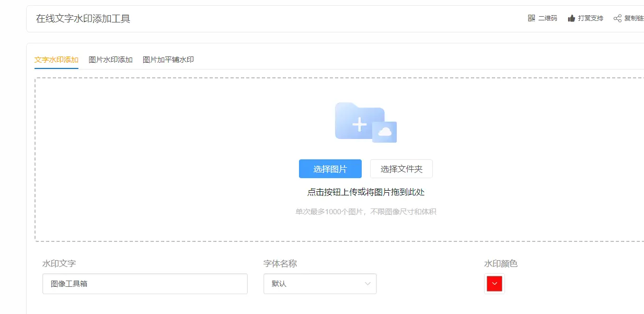Open the 图片加平铺水印 tab
This screenshot has width=644, height=314.
[168, 60]
